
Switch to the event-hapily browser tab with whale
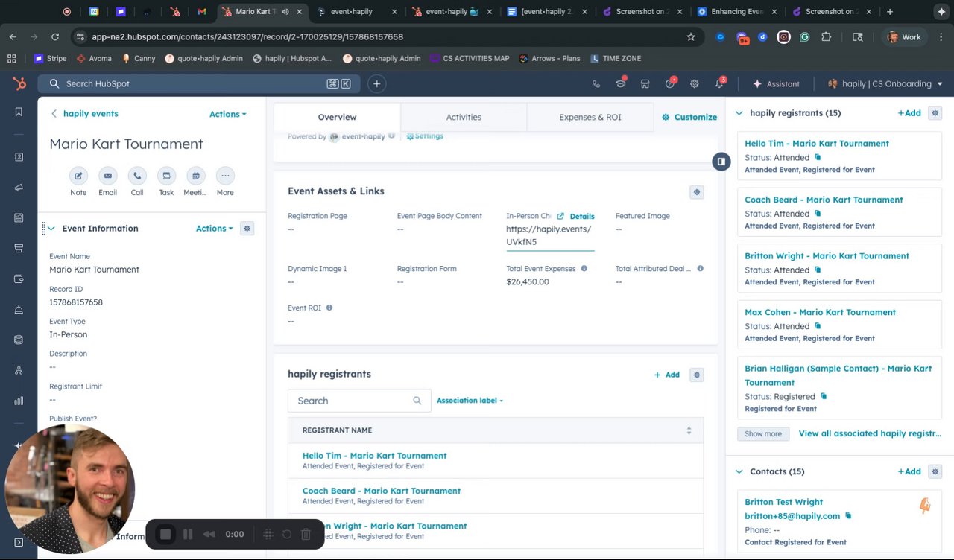point(452,12)
